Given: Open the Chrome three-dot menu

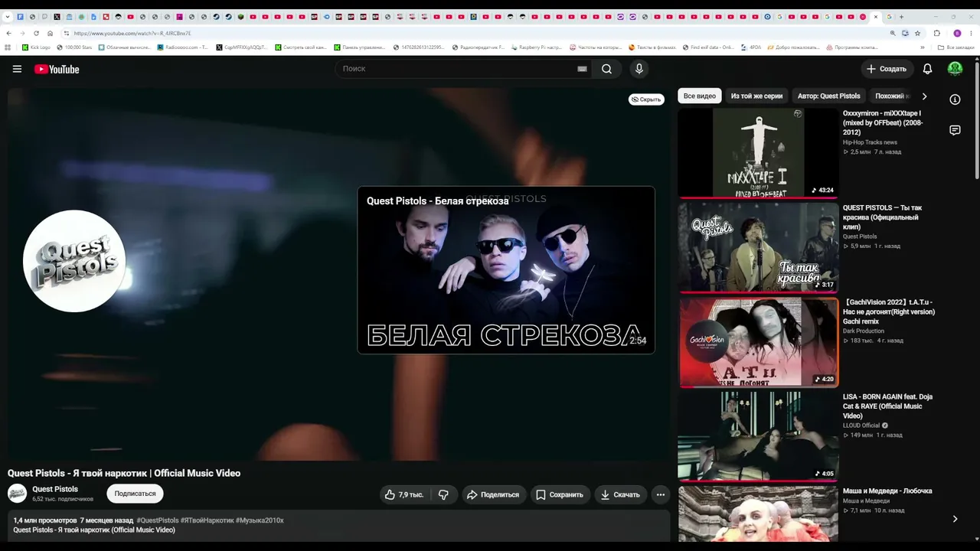Looking at the screenshot, I should [972, 33].
